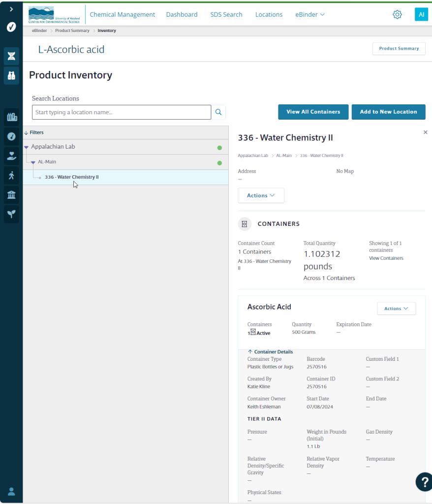The image size is (432, 504).
Task: Collapse the AL-Main tree node
Action: click(x=33, y=162)
